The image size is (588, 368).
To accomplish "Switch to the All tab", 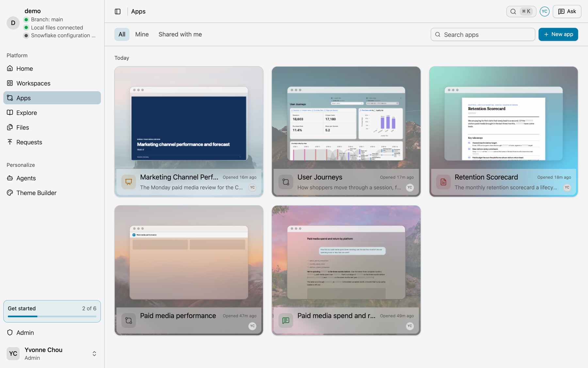I will [x=122, y=34].
